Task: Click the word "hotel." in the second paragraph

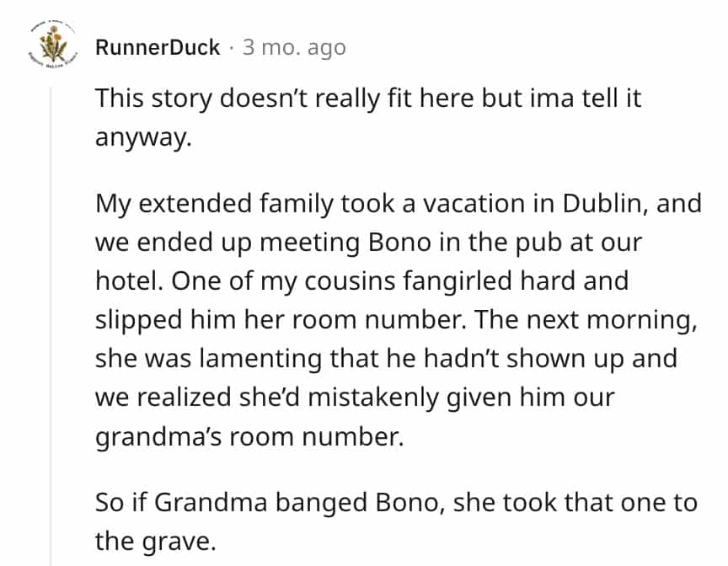Action: tap(128, 280)
